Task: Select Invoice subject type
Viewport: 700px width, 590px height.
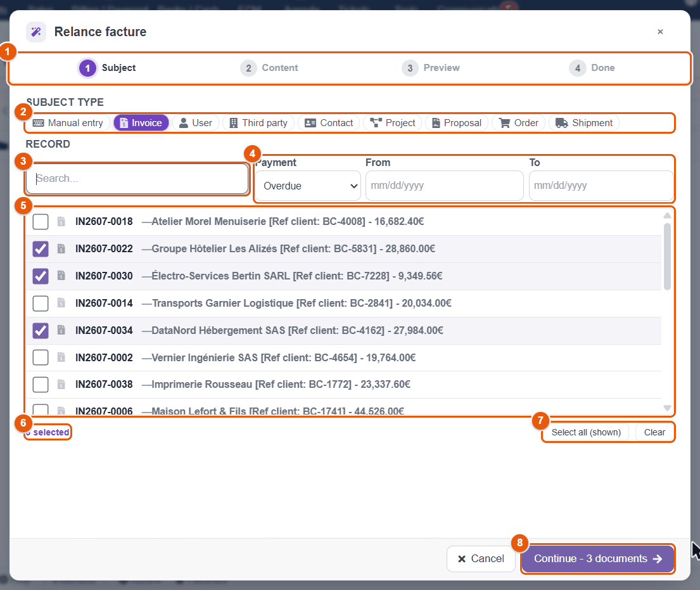Action: click(141, 123)
